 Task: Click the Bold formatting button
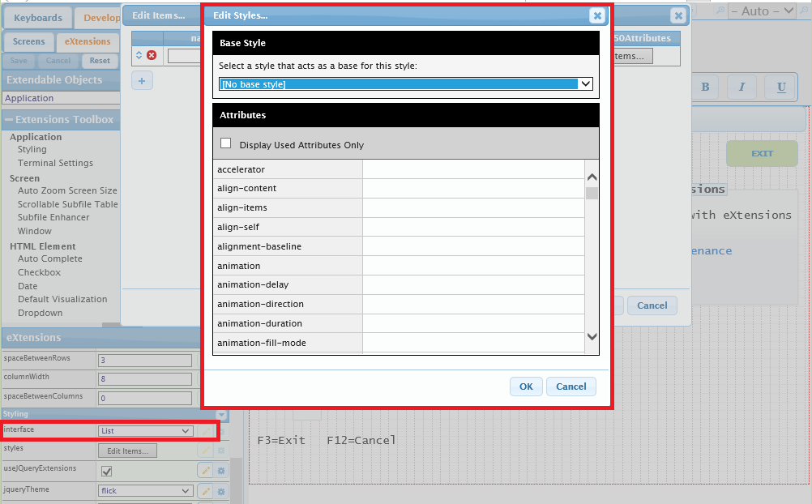705,88
